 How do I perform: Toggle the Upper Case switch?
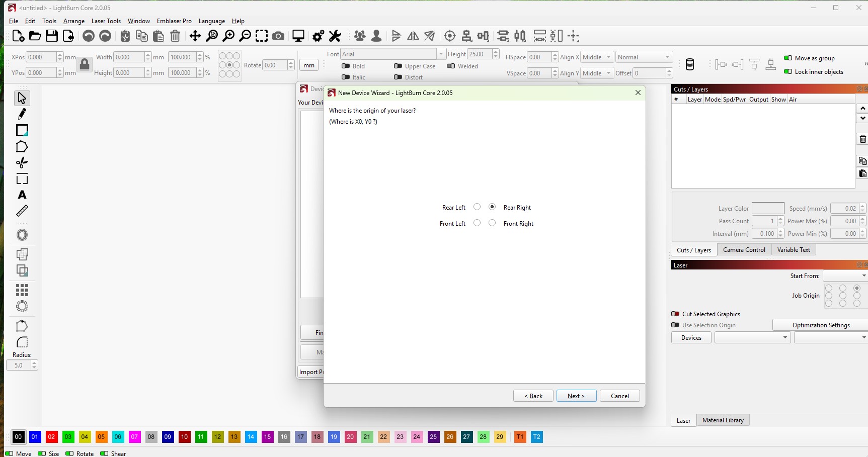tap(398, 66)
